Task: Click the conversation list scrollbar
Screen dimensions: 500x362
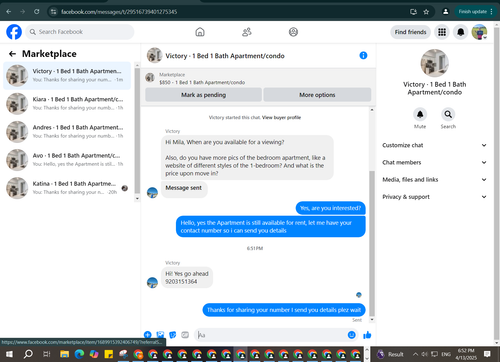Action: [x=137, y=131]
